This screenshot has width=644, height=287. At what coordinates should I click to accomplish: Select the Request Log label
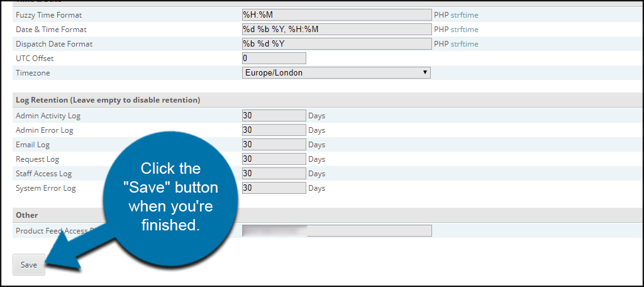(37, 159)
